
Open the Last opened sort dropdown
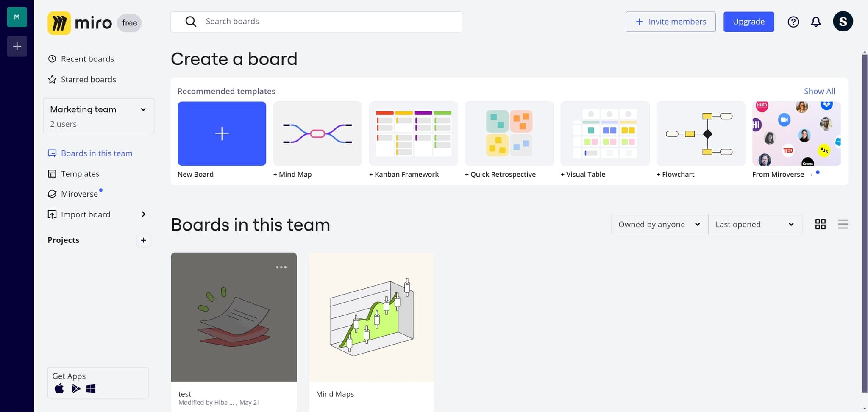[755, 224]
